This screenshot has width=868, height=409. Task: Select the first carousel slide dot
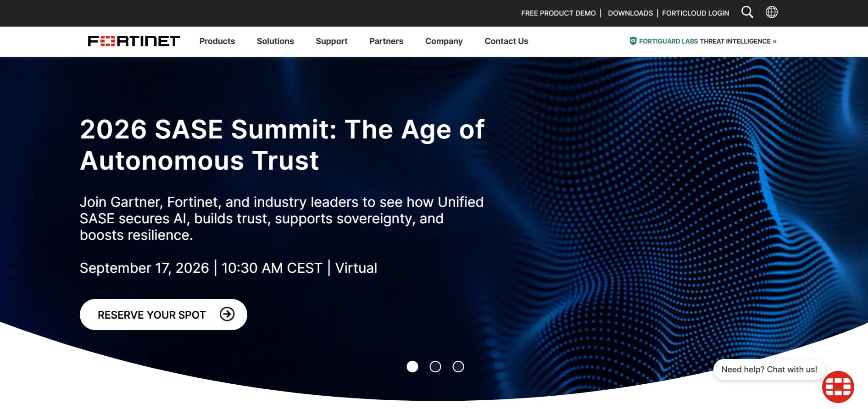[412, 367]
